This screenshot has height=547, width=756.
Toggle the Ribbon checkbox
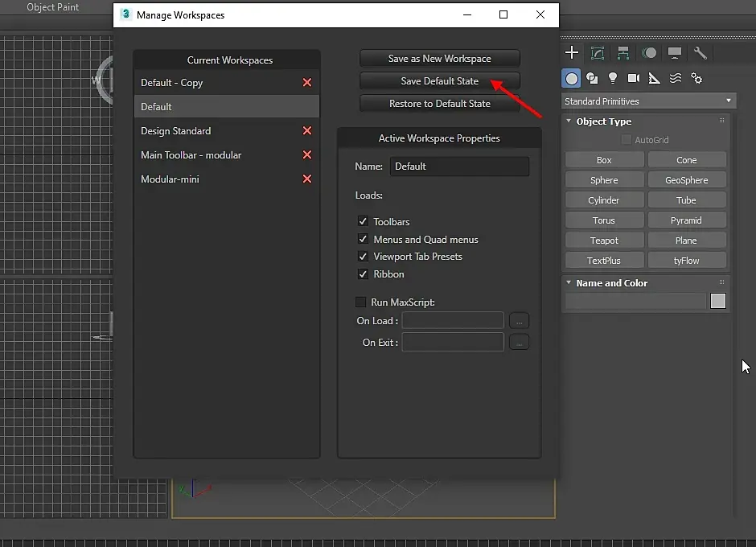click(x=363, y=274)
